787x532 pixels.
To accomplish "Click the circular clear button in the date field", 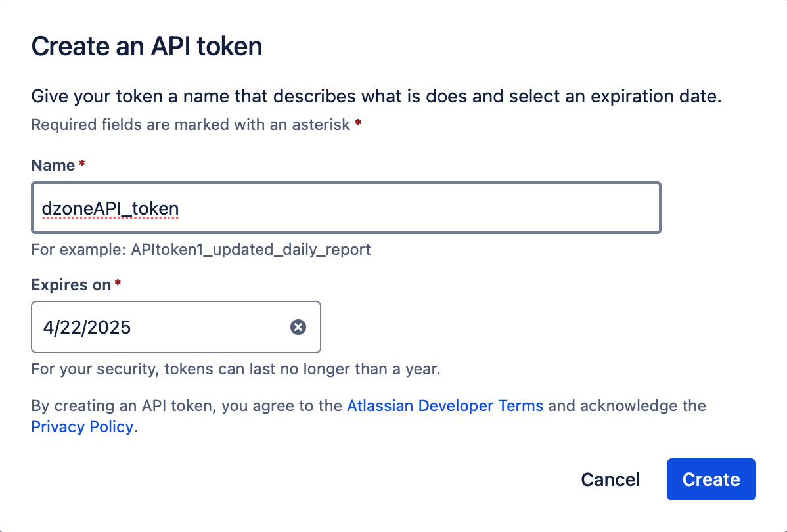I will [298, 327].
